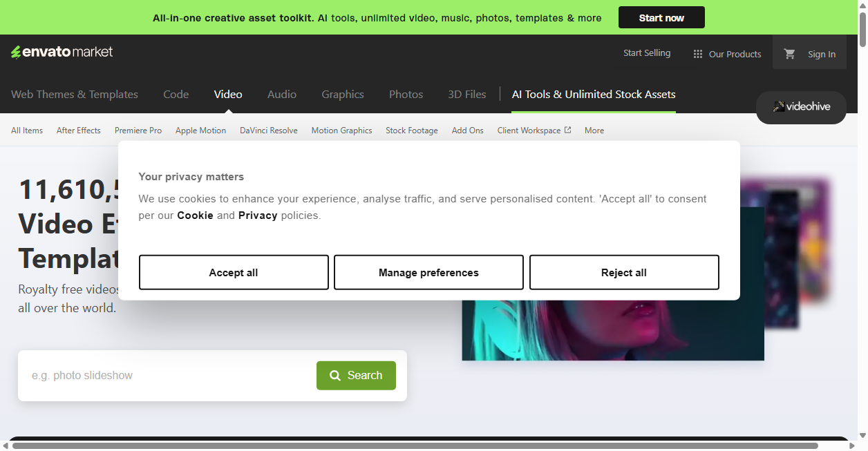The image size is (868, 451).
Task: Reject all cookies
Action: pyautogui.click(x=624, y=272)
